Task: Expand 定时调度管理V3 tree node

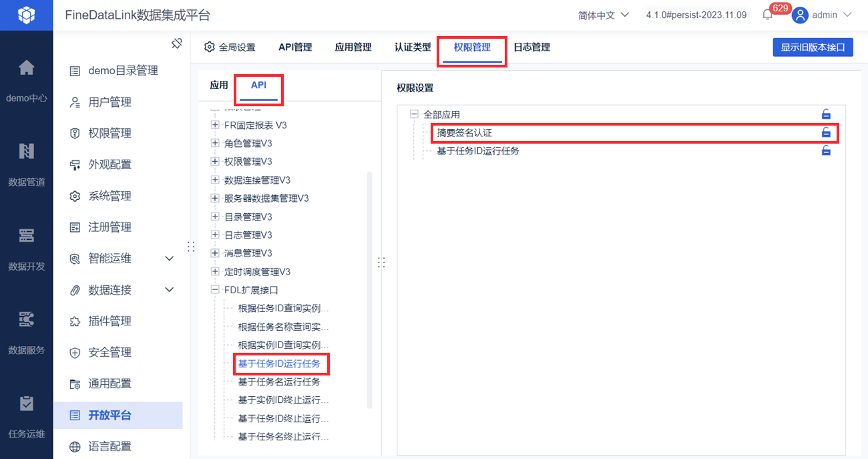Action: tap(215, 271)
